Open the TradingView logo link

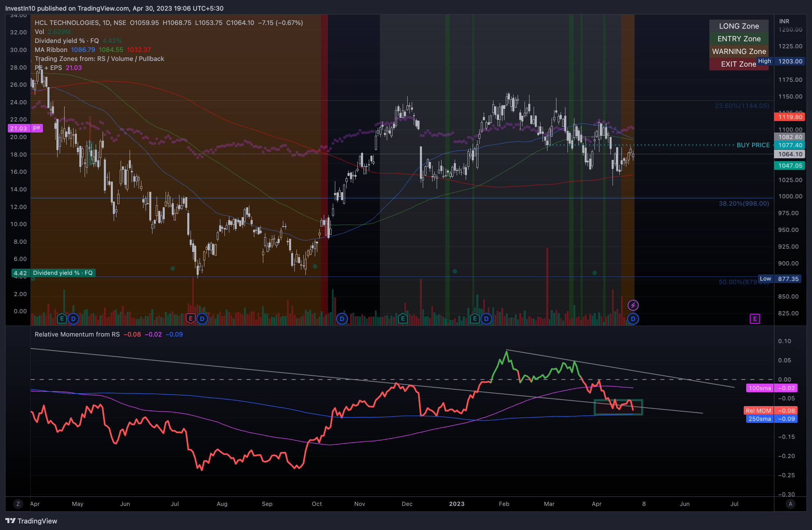tap(31, 521)
